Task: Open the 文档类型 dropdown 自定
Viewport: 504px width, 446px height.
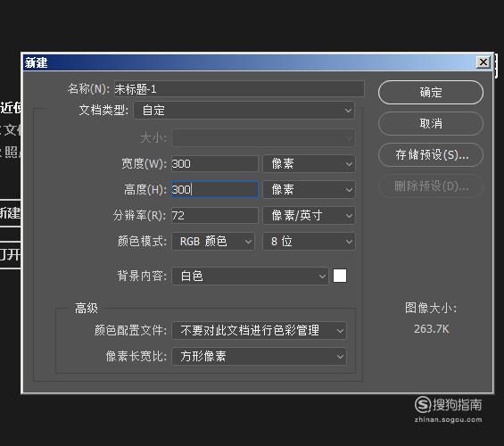Action: [244, 111]
